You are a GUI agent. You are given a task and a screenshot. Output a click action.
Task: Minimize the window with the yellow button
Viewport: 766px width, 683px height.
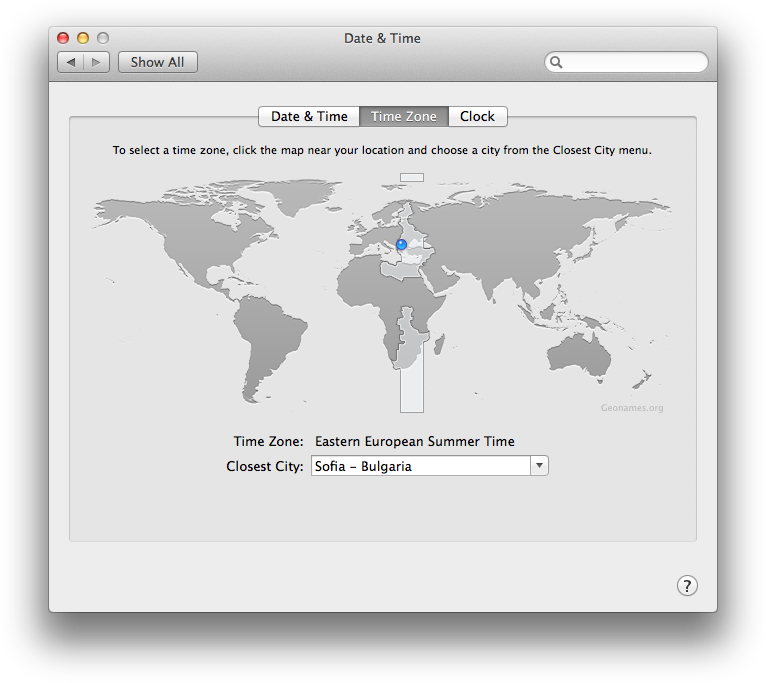click(83, 38)
